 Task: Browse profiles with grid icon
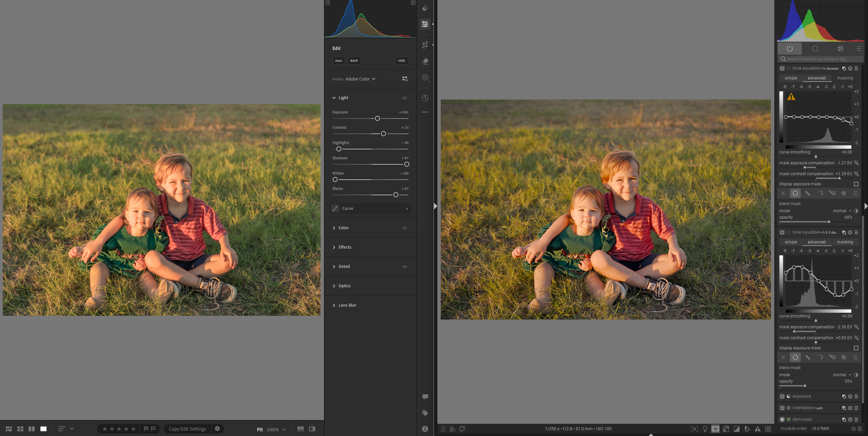point(404,79)
